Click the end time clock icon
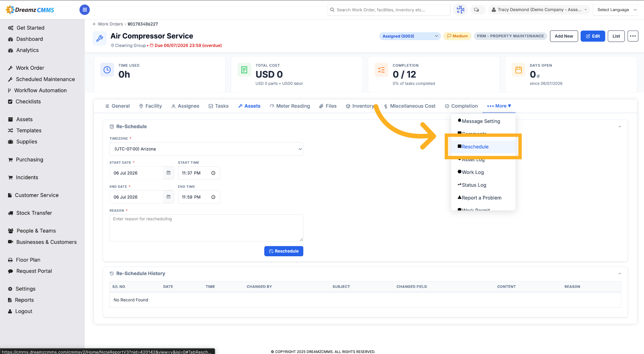Viewport: 644px width, 354px height. pos(213,197)
